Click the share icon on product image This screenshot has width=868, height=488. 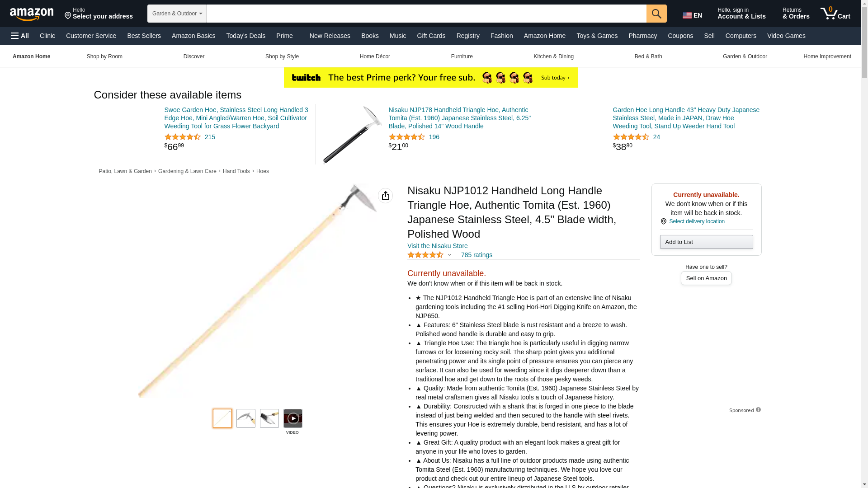point(385,196)
